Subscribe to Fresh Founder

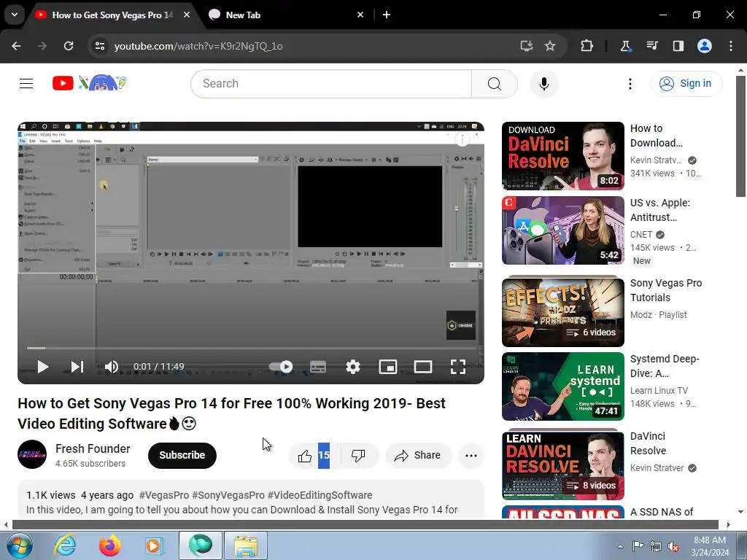(x=182, y=456)
